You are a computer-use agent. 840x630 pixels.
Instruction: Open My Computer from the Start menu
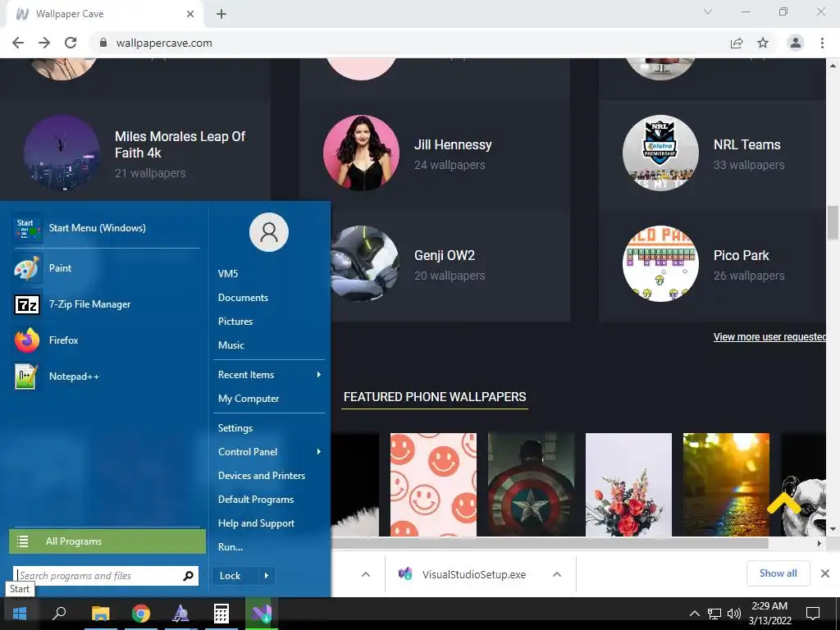[x=249, y=399]
